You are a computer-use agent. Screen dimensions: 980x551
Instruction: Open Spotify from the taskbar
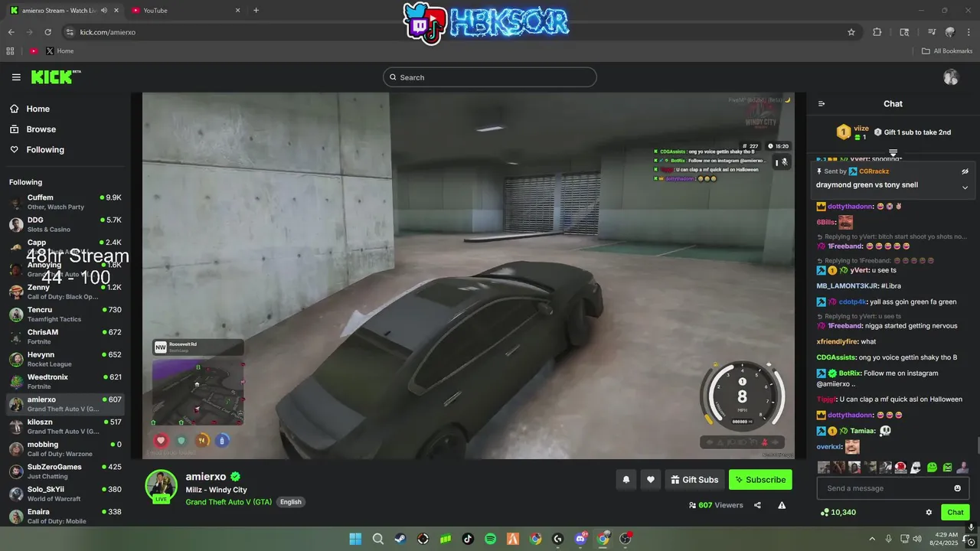pos(491,539)
